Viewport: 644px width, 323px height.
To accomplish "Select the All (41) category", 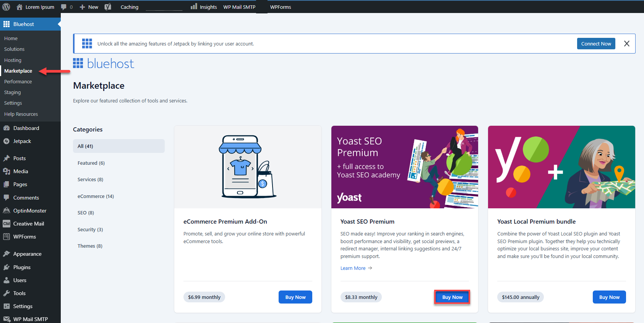I will point(119,146).
